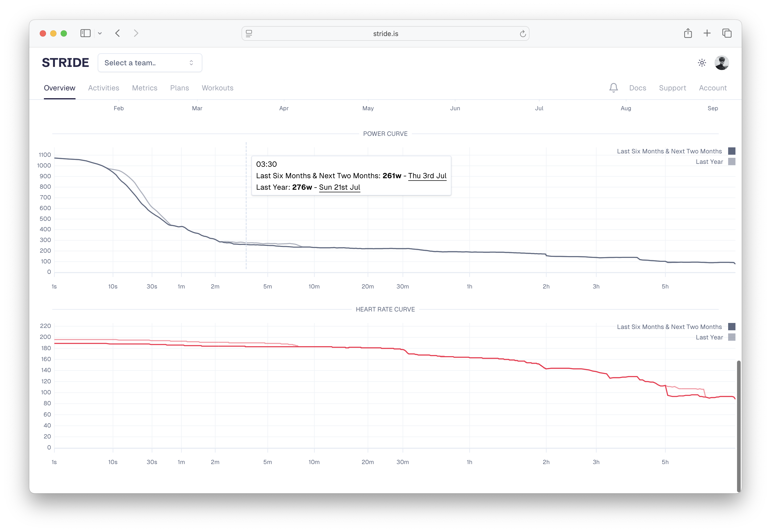The image size is (771, 532).
Task: Open a new browser tab
Action: click(x=707, y=33)
